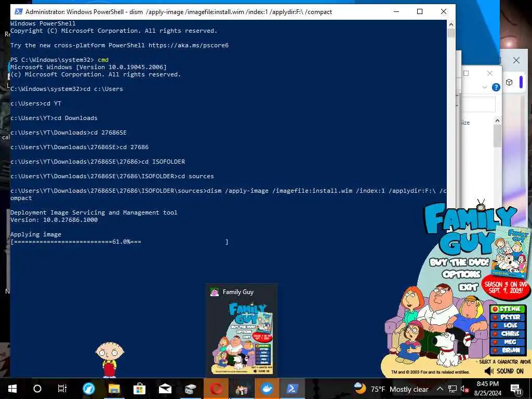Click the blue help question-mark icon
The width and height of the screenshot is (532, 399).
coord(496,87)
